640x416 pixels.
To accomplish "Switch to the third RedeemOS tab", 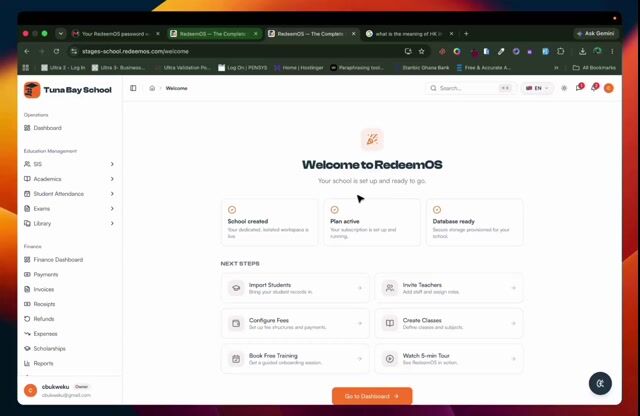I will click(x=312, y=34).
